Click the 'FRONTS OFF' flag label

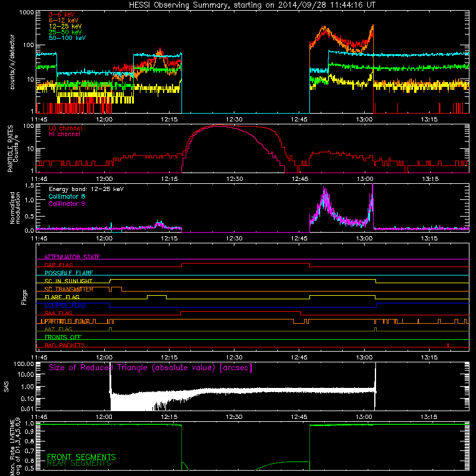(63, 337)
